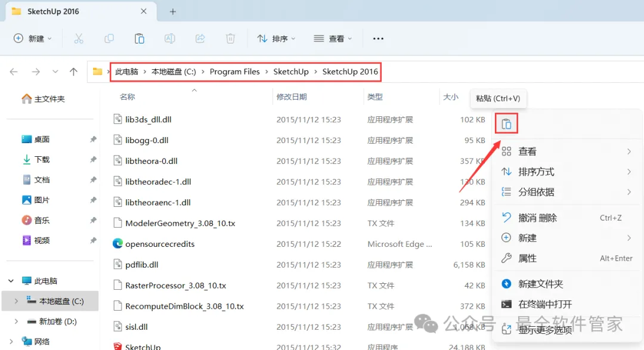Screen dimensions: 644x350
Task: Click the paste icon in context menu
Action: [x=506, y=123]
